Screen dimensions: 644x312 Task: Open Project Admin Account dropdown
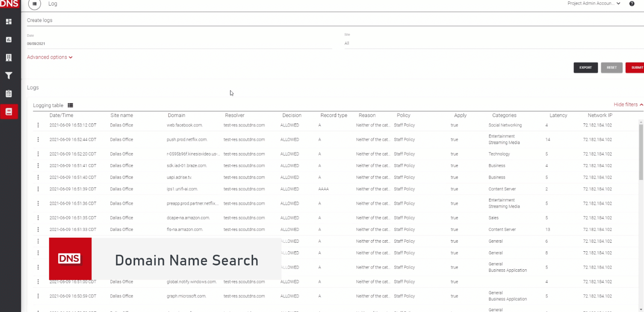tap(594, 3)
